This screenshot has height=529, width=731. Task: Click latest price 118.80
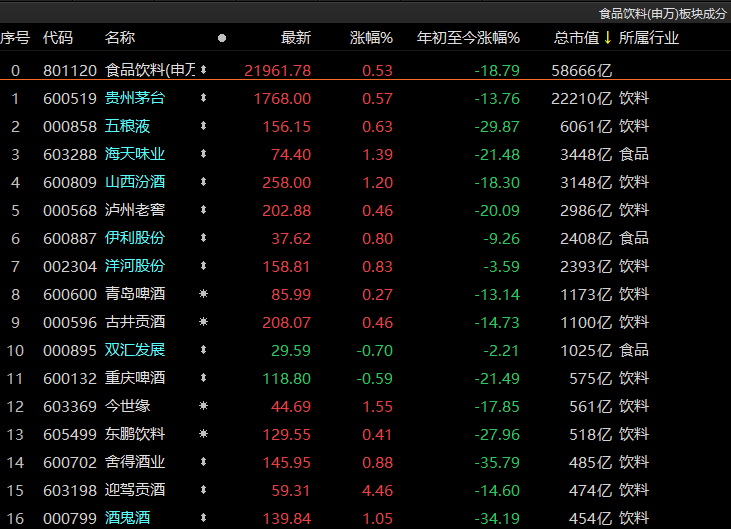tap(286, 378)
